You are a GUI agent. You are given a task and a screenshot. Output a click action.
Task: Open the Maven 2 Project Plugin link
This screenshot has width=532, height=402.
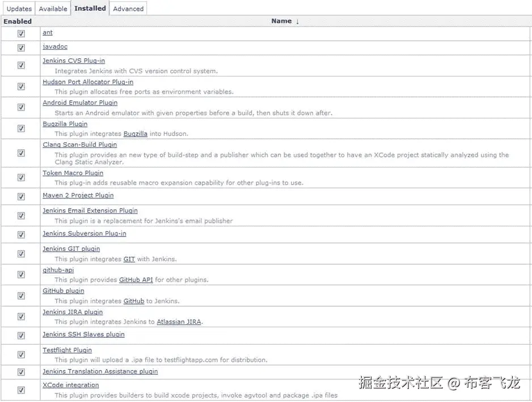tap(78, 196)
